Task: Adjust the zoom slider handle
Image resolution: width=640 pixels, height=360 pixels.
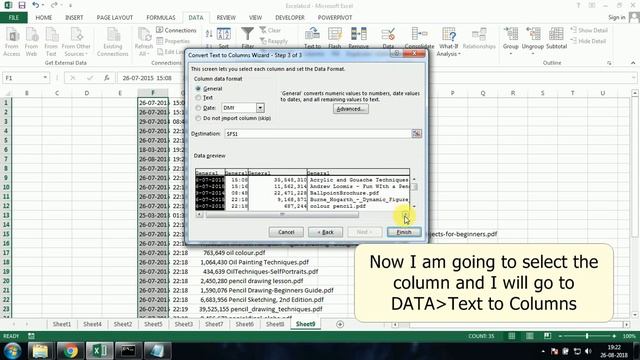Action: point(587,336)
